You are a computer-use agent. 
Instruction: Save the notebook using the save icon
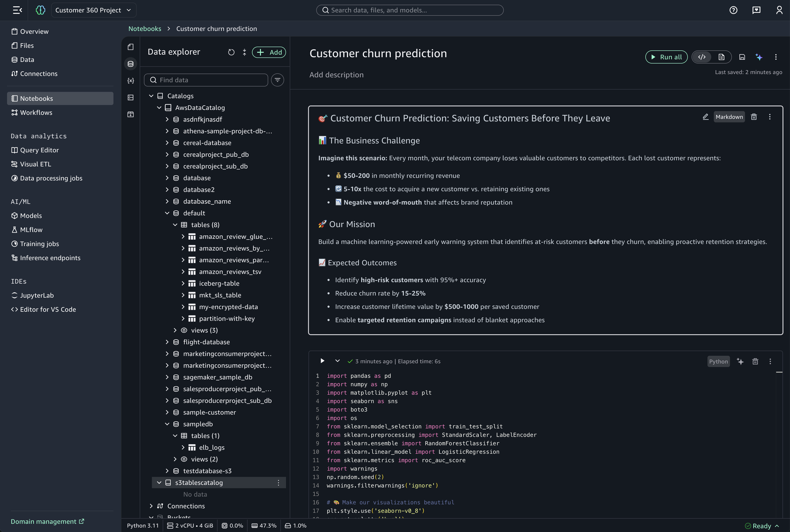click(x=742, y=57)
